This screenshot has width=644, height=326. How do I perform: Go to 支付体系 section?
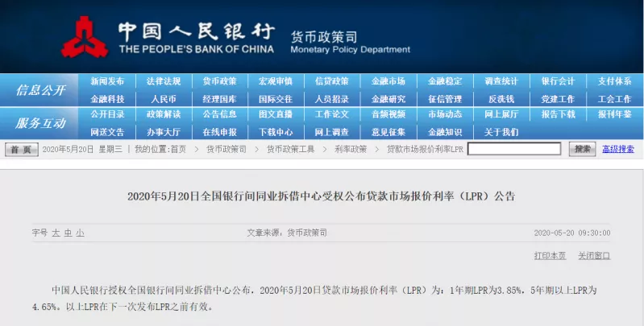coord(614,81)
